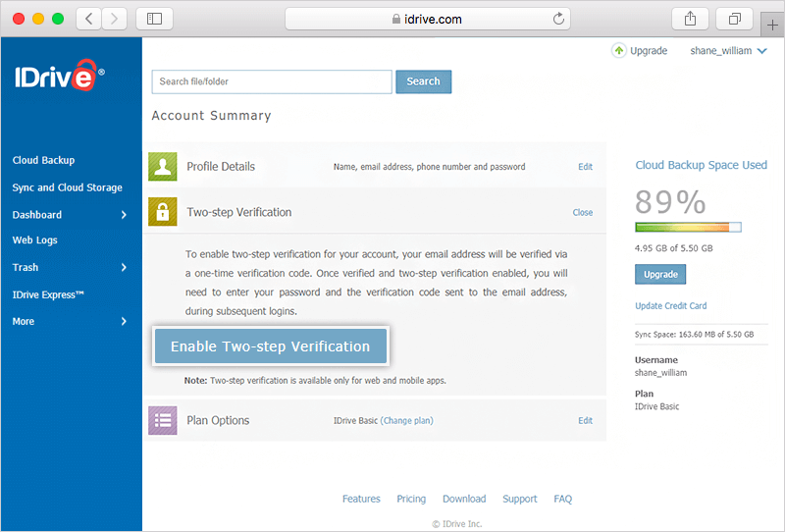Open the Pricing footer link
The height and width of the screenshot is (532, 785).
411,499
